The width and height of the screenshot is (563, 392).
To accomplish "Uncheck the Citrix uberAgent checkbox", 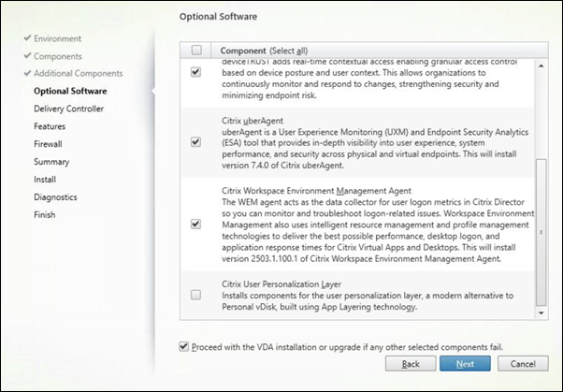I will (x=195, y=143).
